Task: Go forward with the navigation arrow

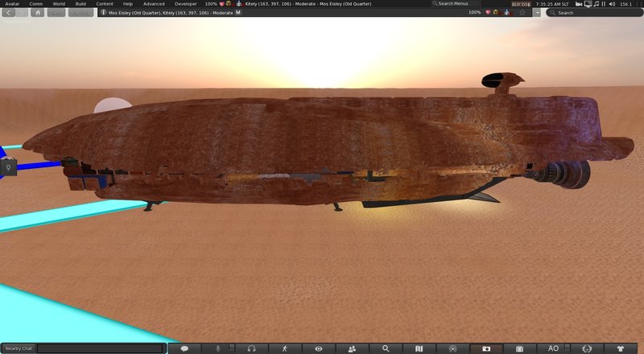Action: click(x=22, y=13)
